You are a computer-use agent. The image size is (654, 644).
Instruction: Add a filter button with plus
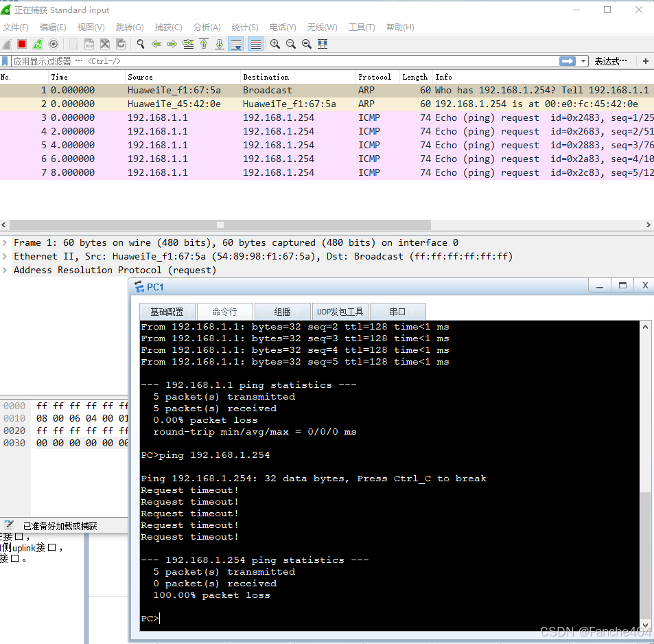[646, 61]
